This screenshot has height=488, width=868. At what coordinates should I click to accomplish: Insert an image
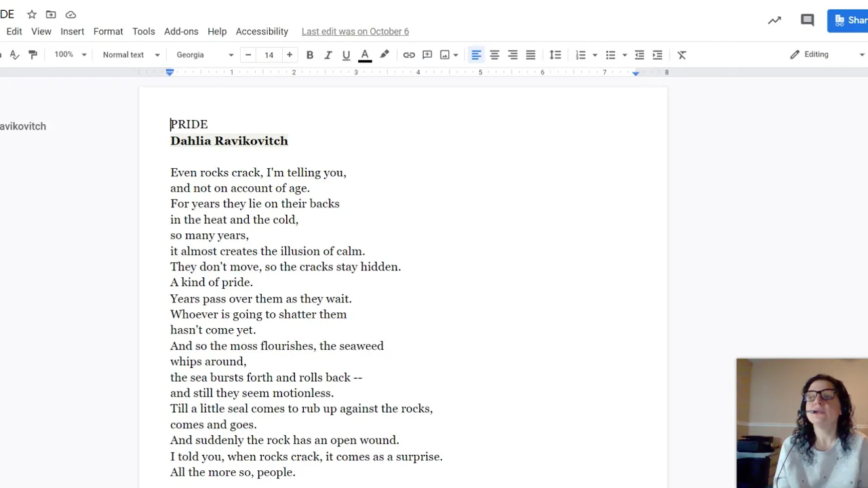(445, 55)
